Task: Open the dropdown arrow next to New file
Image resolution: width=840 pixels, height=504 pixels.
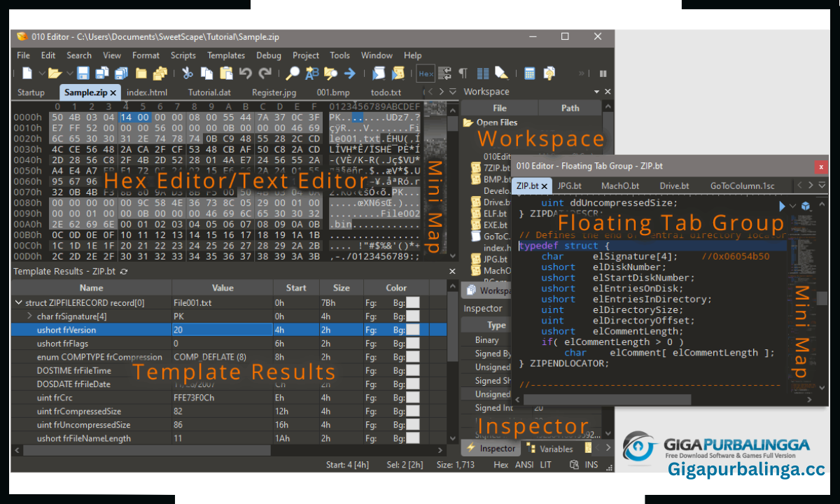Action: tap(41, 73)
